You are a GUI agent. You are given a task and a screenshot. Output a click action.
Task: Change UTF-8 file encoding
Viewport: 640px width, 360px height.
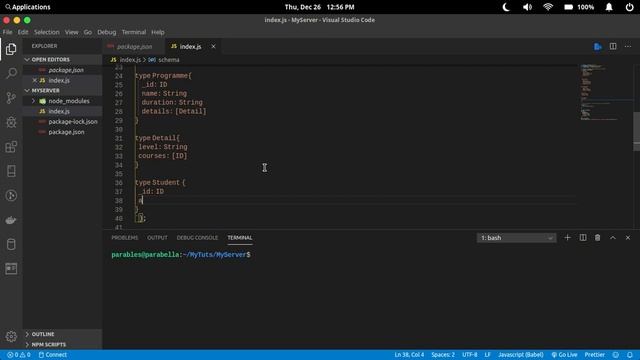tap(469, 355)
